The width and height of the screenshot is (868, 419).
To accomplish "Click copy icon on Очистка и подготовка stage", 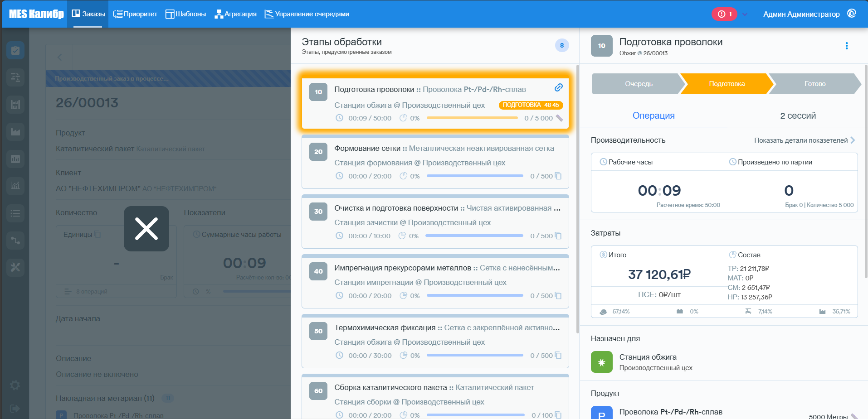I will pos(558,236).
